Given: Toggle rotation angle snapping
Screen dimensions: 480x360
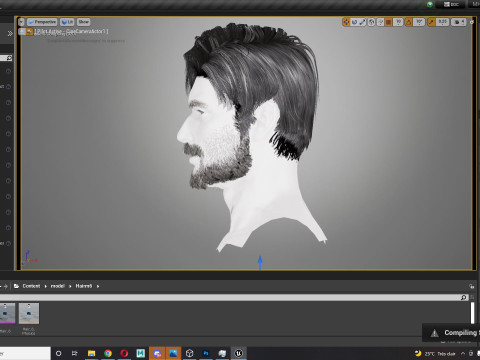Looking at the screenshot, I should [409, 22].
